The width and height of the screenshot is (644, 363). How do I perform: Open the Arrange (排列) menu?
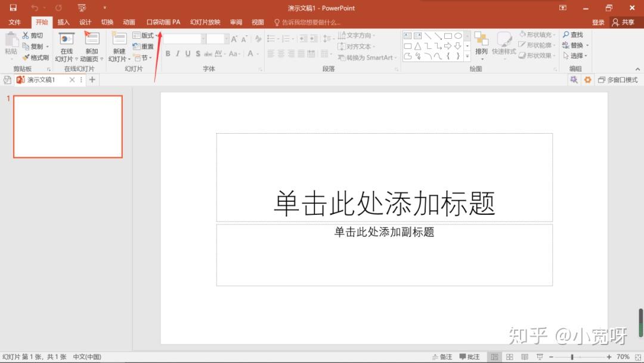(x=481, y=45)
